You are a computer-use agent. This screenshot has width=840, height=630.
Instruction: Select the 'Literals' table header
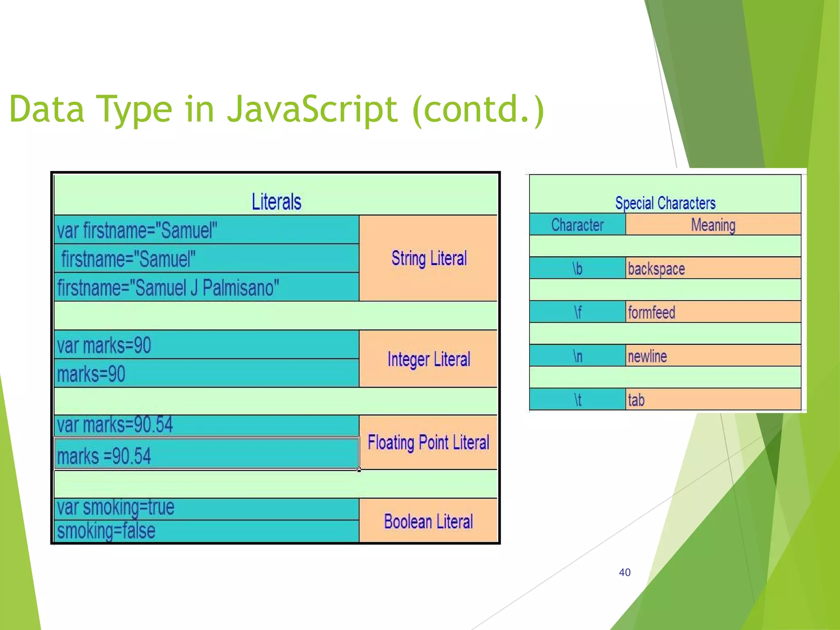(276, 195)
